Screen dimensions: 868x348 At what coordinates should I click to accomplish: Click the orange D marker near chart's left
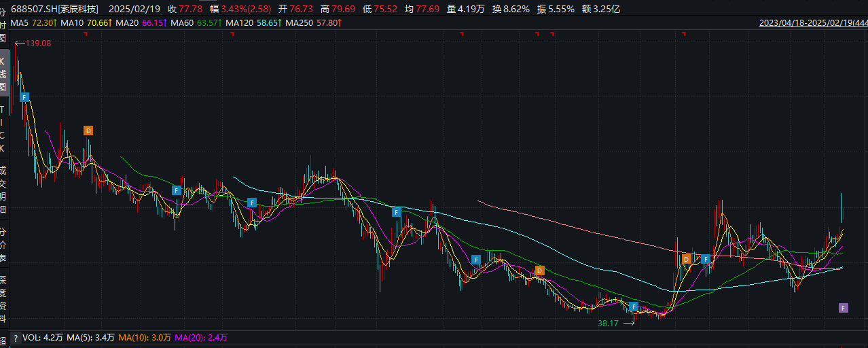click(88, 130)
